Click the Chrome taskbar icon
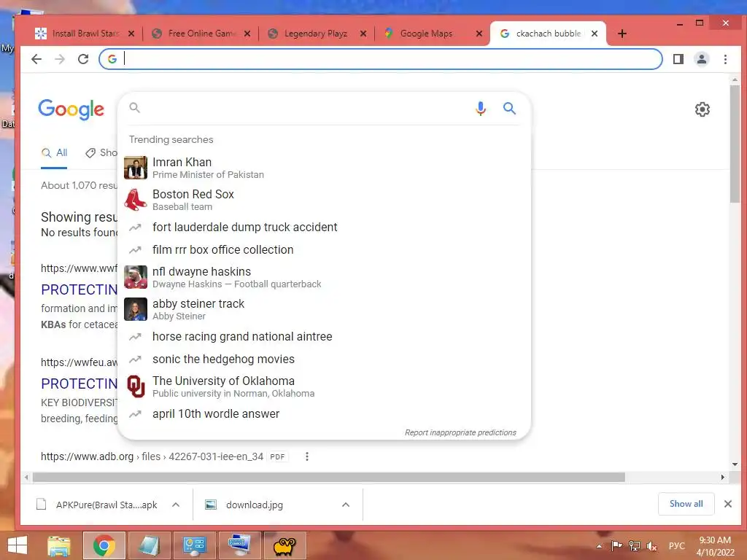 pos(104,545)
